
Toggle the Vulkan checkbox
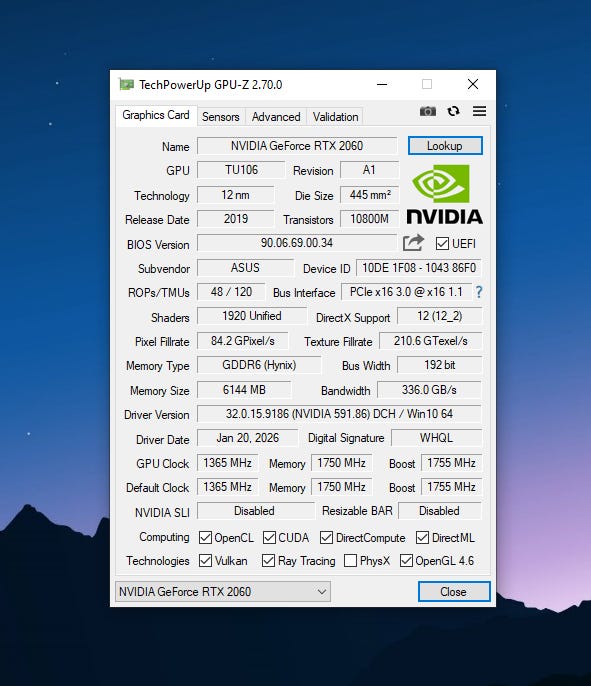tap(205, 560)
